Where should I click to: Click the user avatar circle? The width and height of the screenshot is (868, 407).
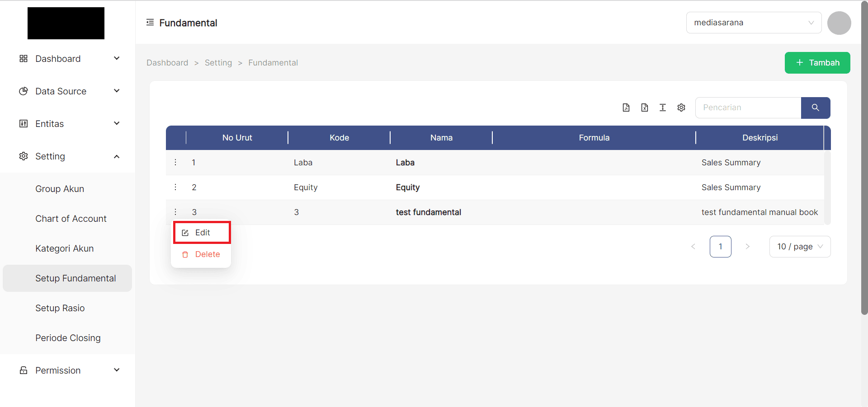click(839, 23)
